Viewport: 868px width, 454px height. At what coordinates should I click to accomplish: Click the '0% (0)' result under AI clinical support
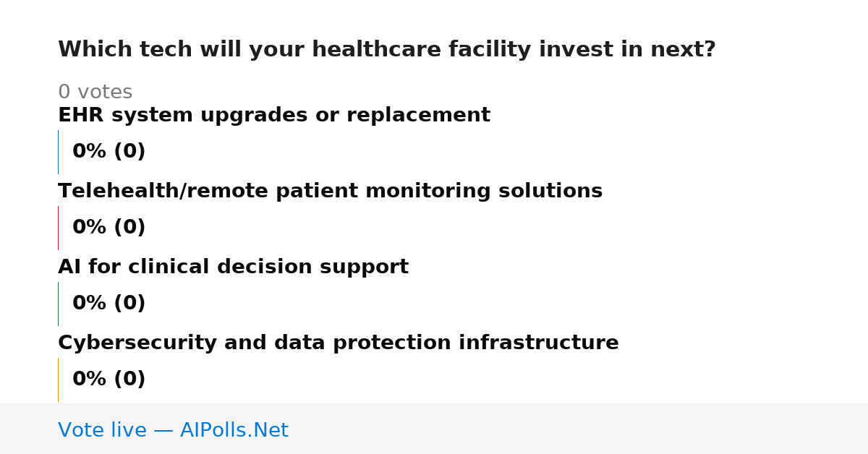tap(109, 304)
